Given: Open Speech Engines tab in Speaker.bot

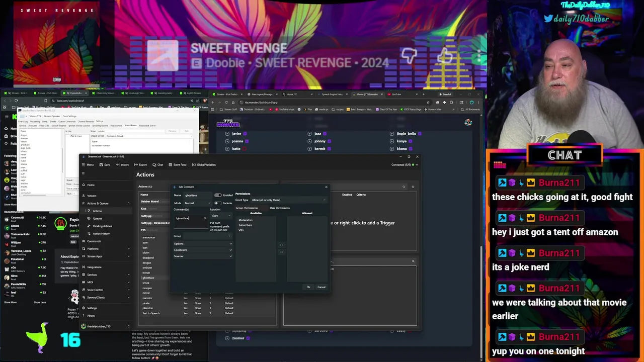Looking at the screenshot, I should (x=58, y=126).
